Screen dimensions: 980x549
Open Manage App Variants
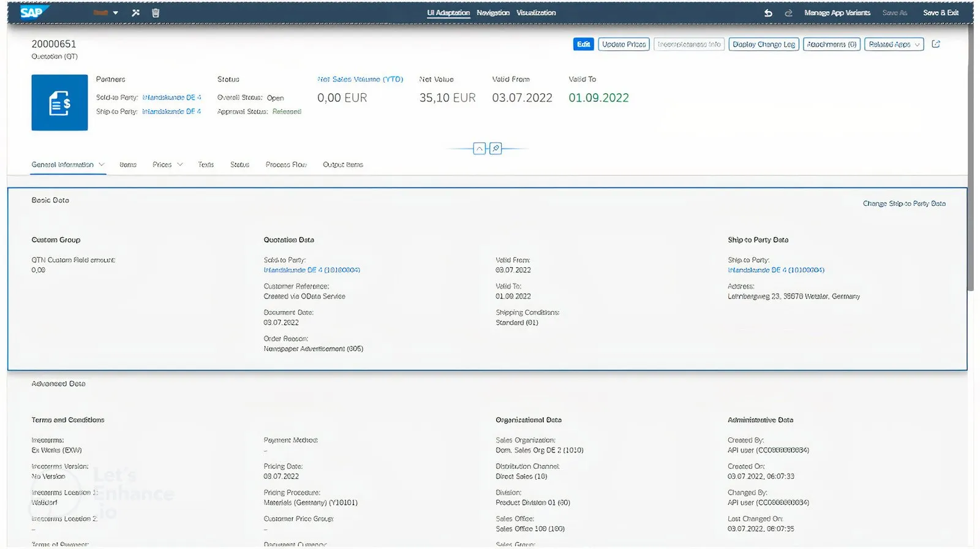click(837, 13)
